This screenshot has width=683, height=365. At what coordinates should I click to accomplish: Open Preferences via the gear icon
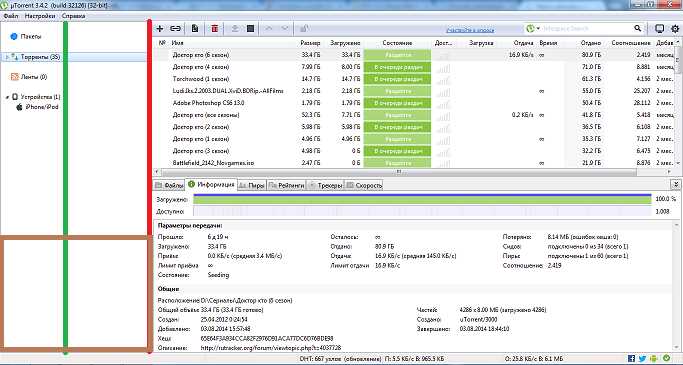click(x=675, y=29)
